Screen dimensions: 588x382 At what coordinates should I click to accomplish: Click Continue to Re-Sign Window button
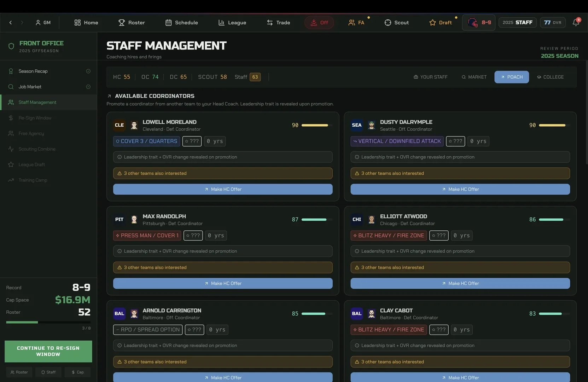(48, 351)
